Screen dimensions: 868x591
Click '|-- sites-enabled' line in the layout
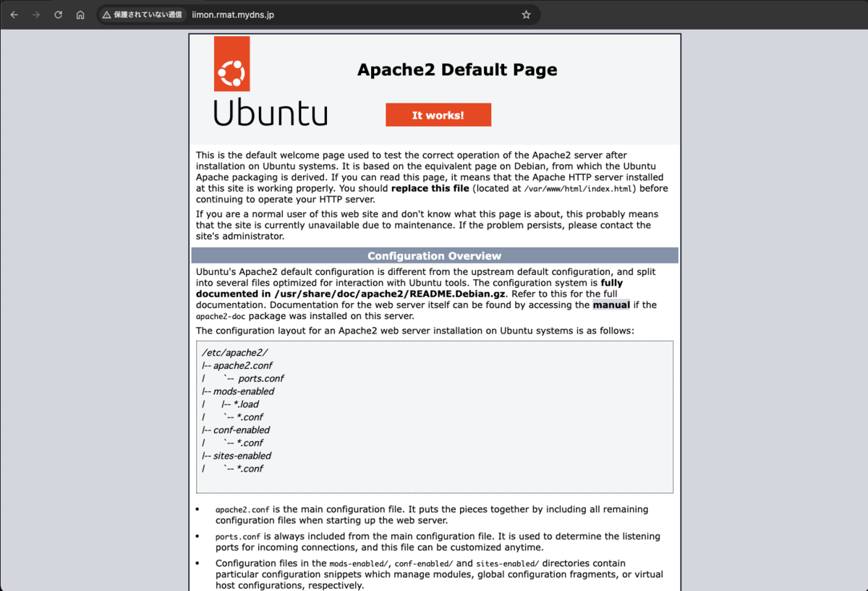point(237,456)
